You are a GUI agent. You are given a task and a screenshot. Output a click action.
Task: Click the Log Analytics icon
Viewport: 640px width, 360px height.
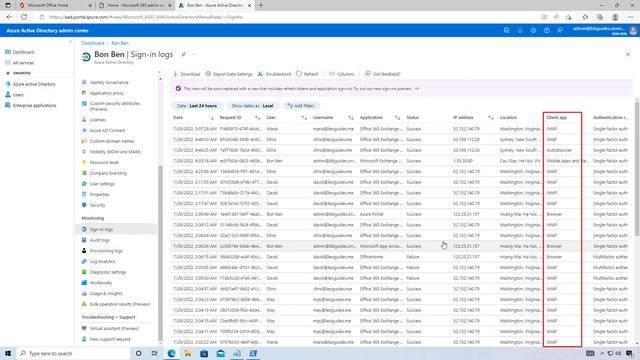click(x=84, y=261)
